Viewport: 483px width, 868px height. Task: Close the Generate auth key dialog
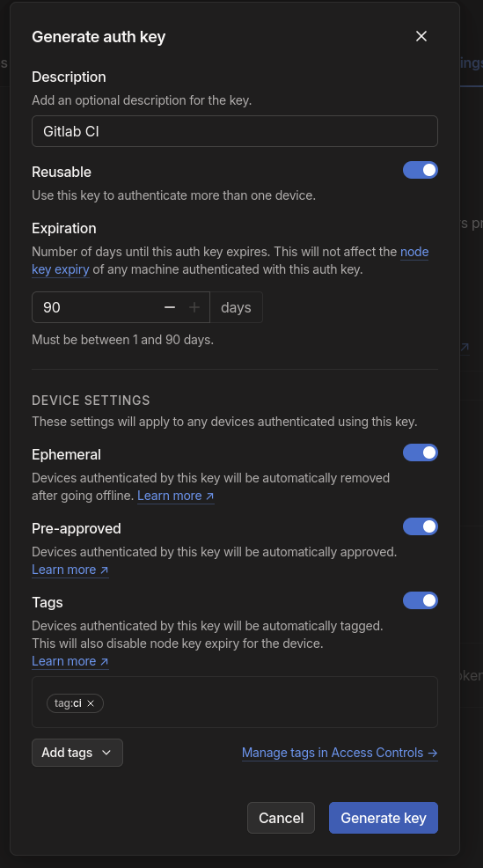coord(421,37)
